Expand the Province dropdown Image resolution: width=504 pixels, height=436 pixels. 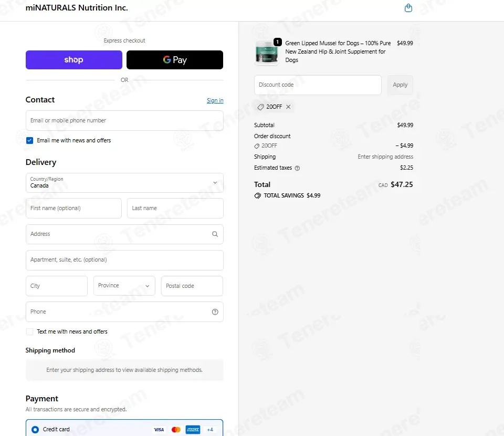[124, 286]
